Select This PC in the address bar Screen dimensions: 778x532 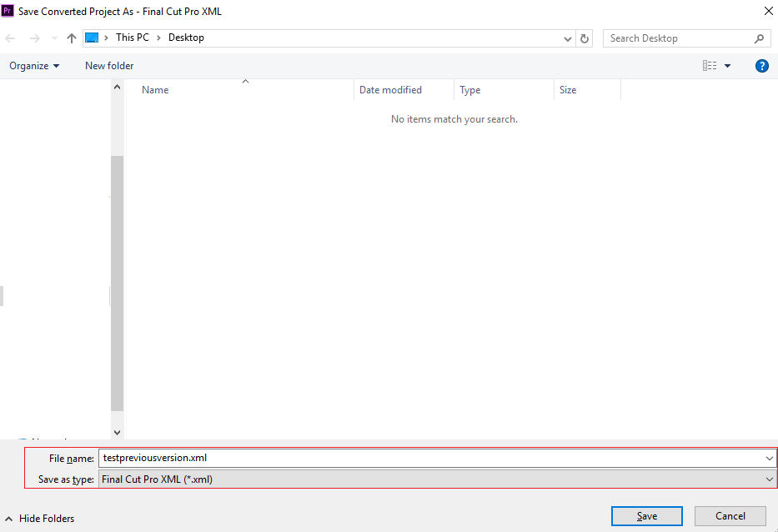(132, 38)
